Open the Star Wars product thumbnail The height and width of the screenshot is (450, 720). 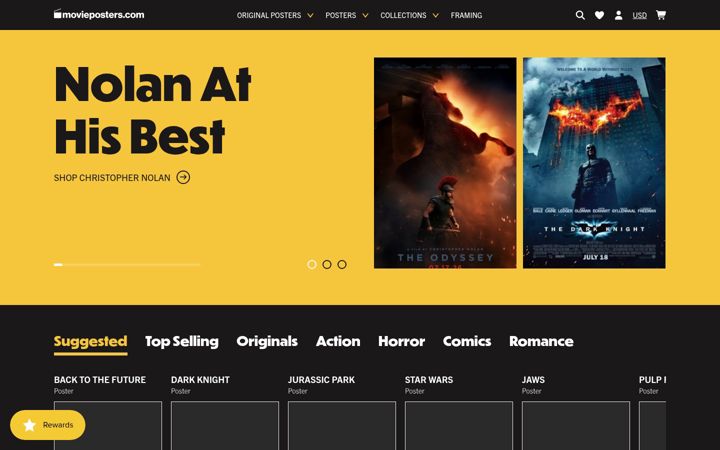point(459,426)
